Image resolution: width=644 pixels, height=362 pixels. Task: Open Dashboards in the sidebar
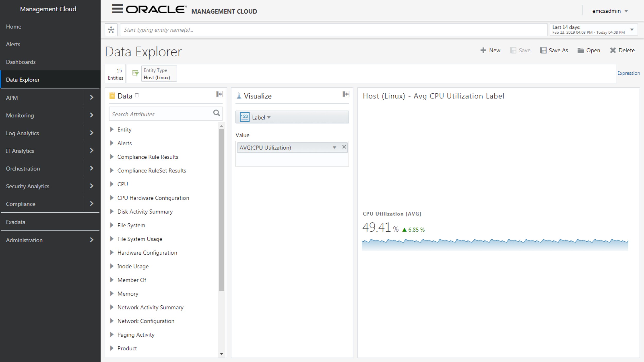pyautogui.click(x=21, y=62)
